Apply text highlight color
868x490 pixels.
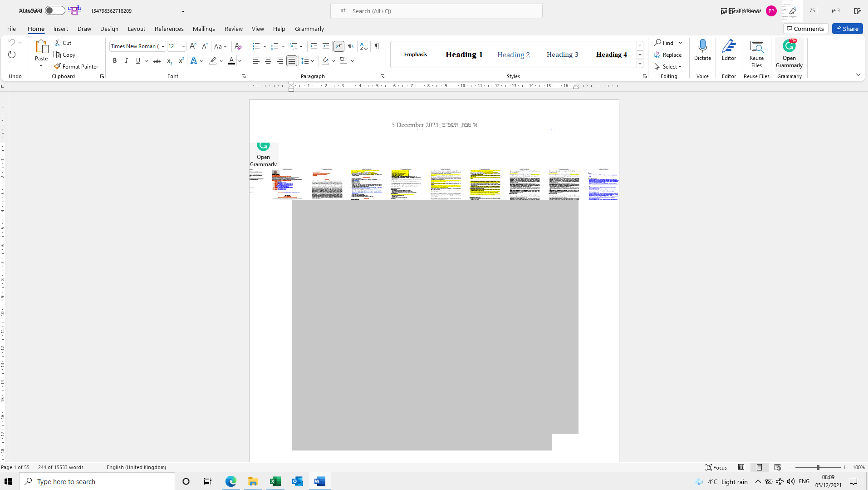[213, 60]
